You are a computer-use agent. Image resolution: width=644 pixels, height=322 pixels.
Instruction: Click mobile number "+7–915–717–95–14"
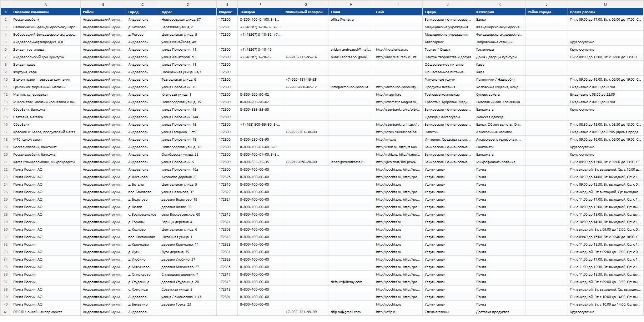point(306,57)
